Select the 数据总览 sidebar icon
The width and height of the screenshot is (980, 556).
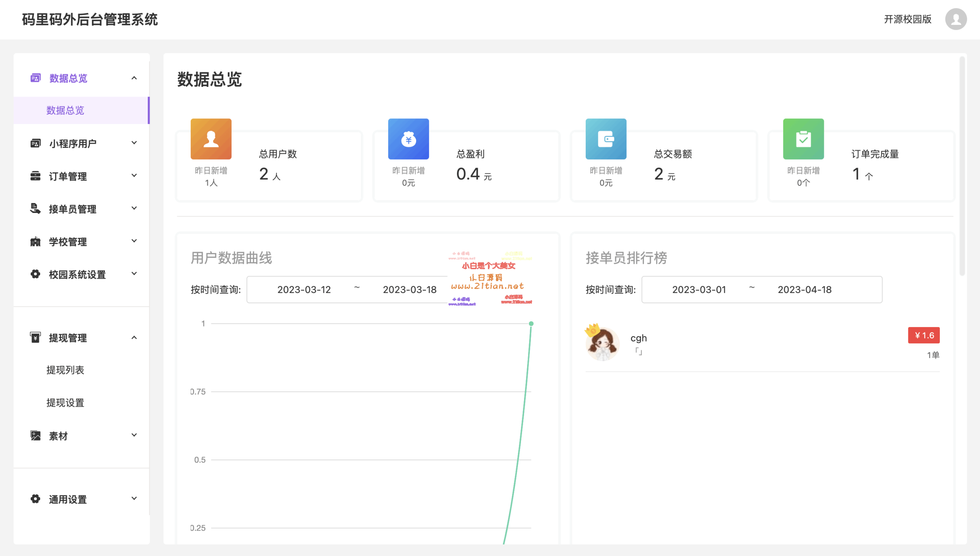pyautogui.click(x=35, y=78)
